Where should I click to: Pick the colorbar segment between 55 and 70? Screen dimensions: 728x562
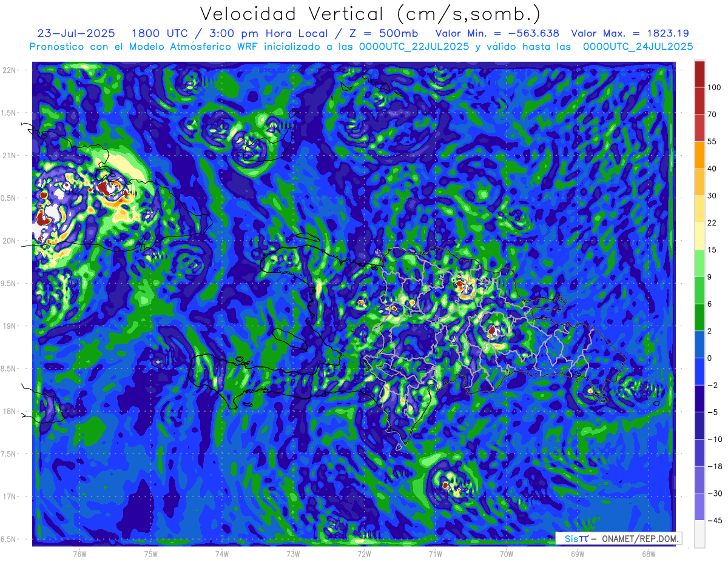[x=699, y=127]
